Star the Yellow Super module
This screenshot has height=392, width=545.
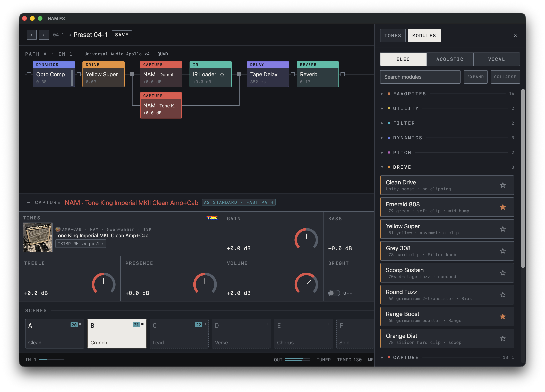pos(503,229)
